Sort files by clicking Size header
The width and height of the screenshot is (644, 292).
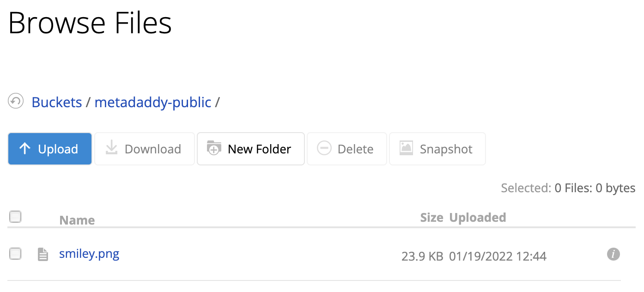(431, 217)
